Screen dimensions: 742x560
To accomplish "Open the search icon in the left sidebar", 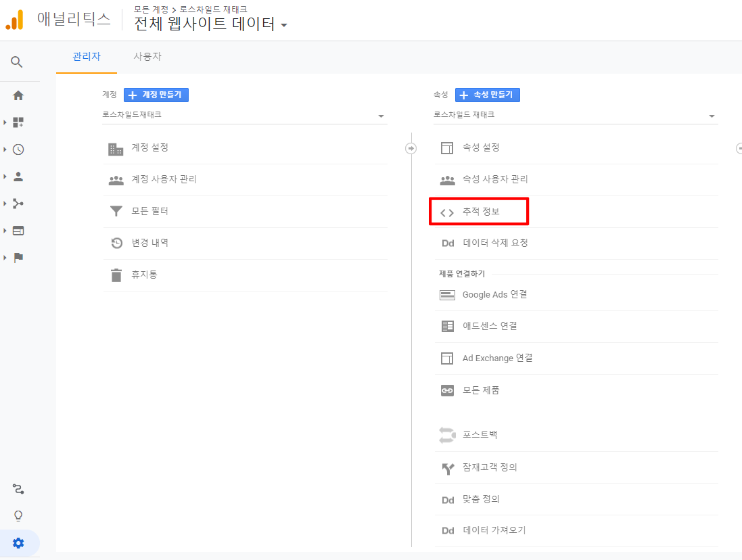I will pyautogui.click(x=18, y=62).
